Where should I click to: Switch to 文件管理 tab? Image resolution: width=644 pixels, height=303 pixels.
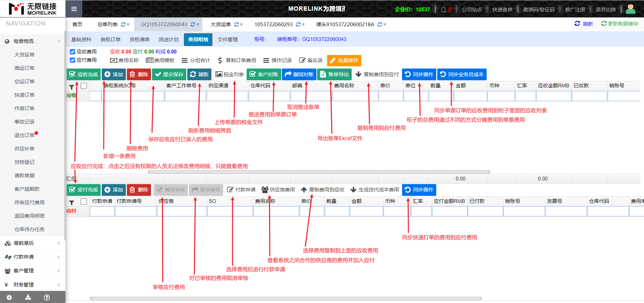pos(228,40)
